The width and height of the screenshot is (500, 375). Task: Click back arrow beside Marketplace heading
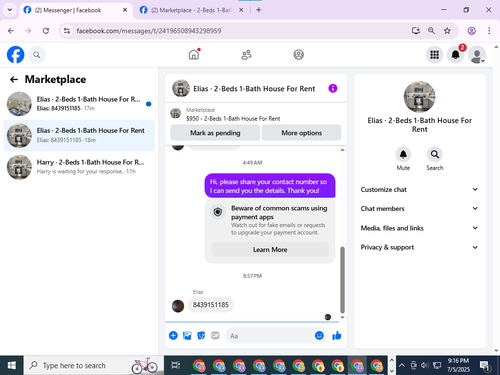click(x=14, y=79)
